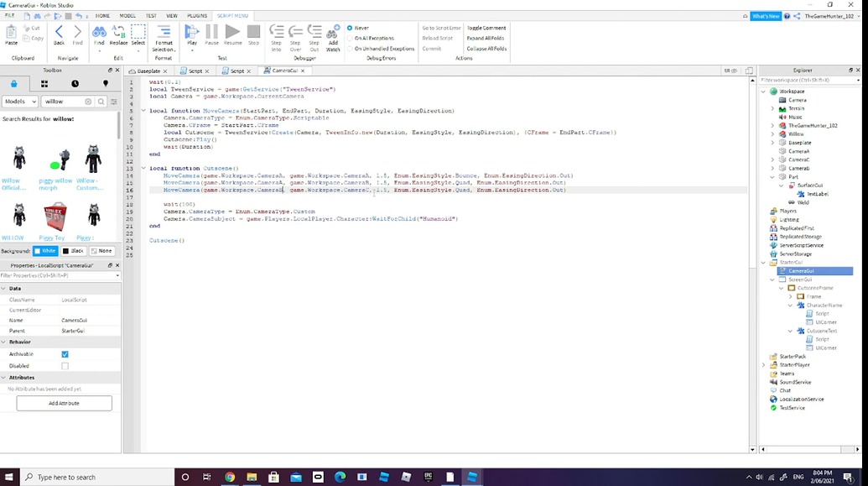Screen dimensions: 868x486
Task: Switch to the MODEL ribbon tab
Action: (127, 15)
